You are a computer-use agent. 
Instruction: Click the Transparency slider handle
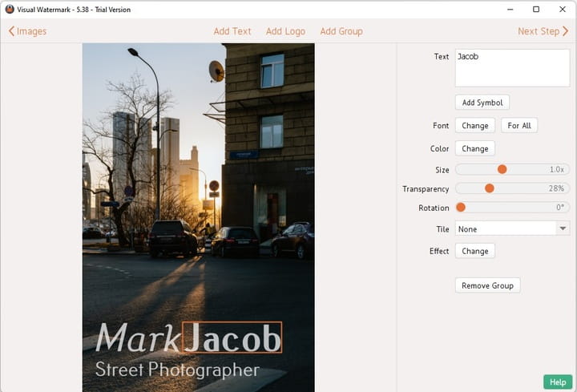(x=490, y=188)
